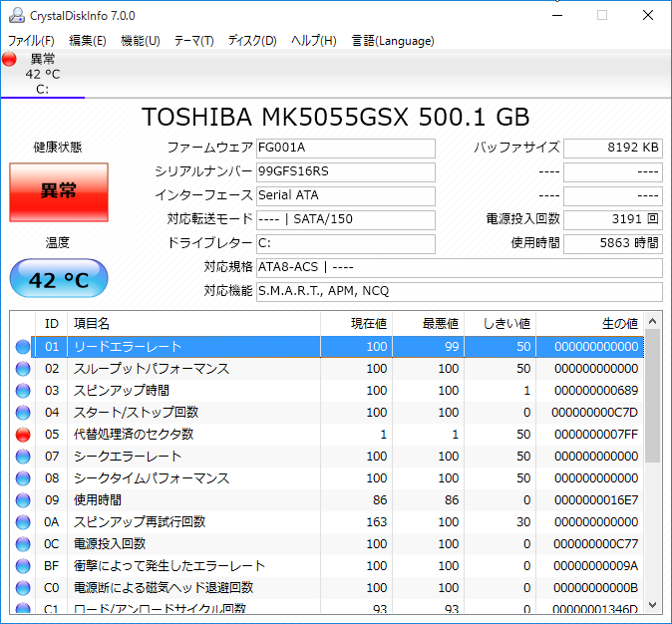Click the 対応機能 field S.M.A.R.T., APM, NCQ
The height and width of the screenshot is (624, 672).
pyautogui.click(x=460, y=292)
